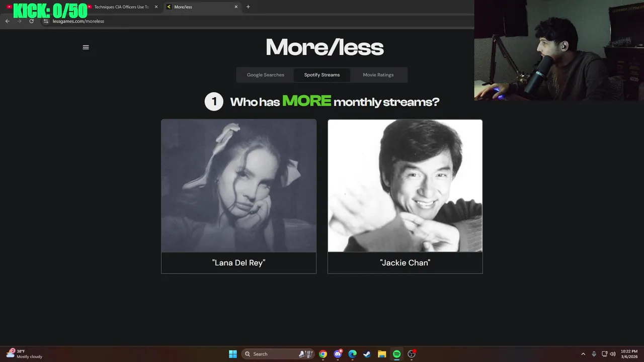Open the volume tray icon
Image resolution: width=644 pixels, height=362 pixels.
[613, 354]
